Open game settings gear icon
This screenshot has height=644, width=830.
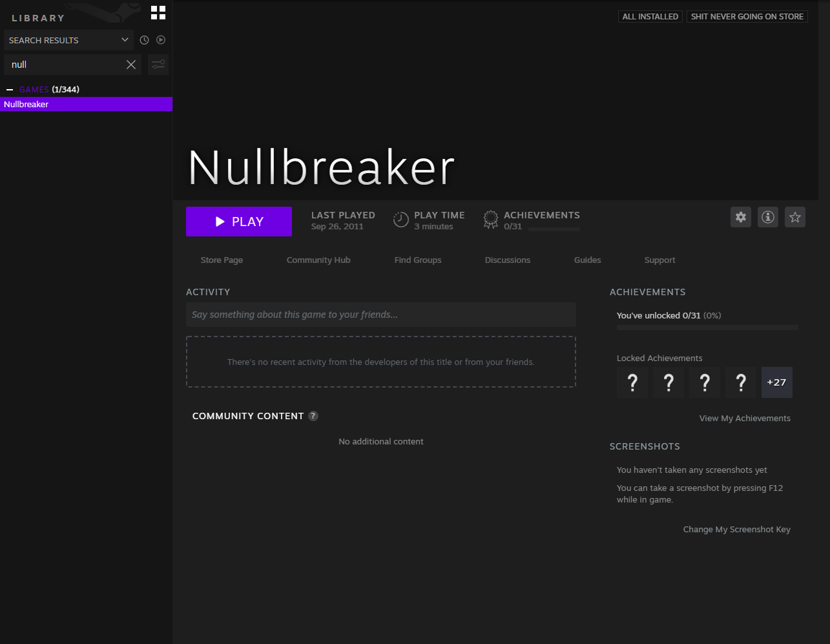click(x=741, y=217)
